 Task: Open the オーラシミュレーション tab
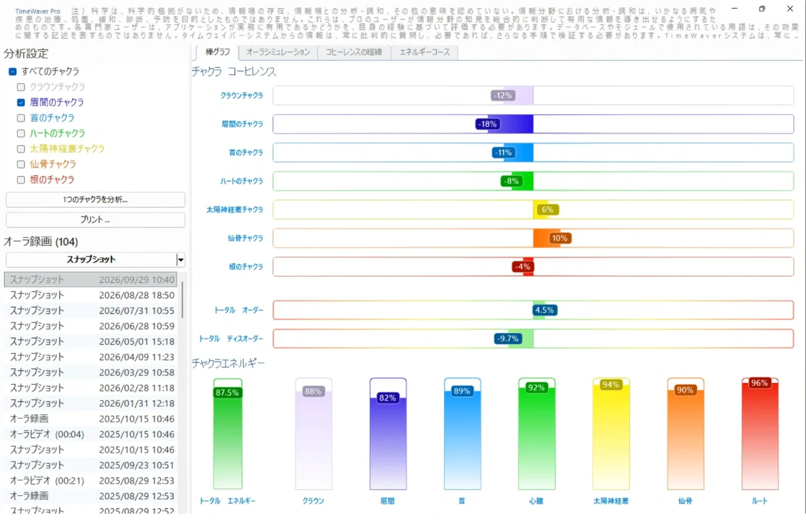278,52
